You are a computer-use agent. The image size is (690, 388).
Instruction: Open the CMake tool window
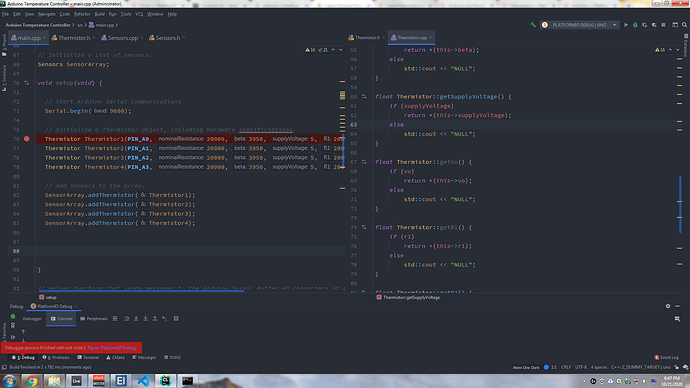coord(115,358)
